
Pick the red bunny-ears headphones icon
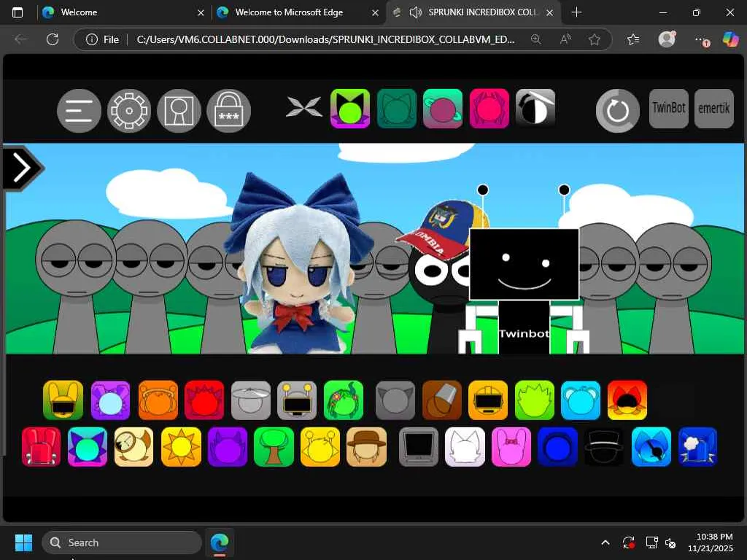pos(42,447)
